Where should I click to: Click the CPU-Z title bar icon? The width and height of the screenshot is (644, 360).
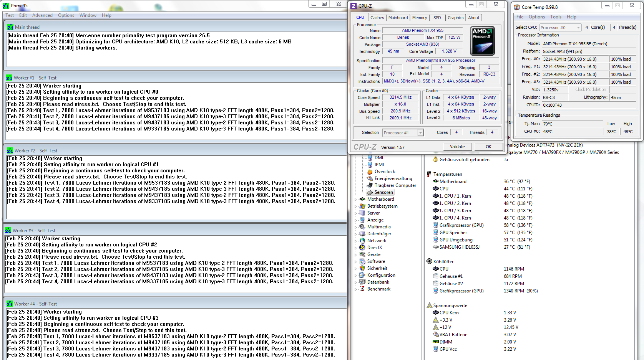tap(354, 6)
